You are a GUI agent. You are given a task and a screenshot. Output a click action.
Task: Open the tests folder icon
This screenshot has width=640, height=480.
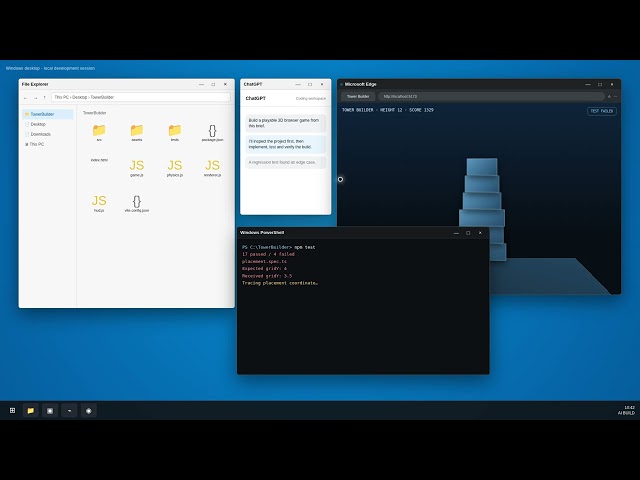click(x=175, y=131)
